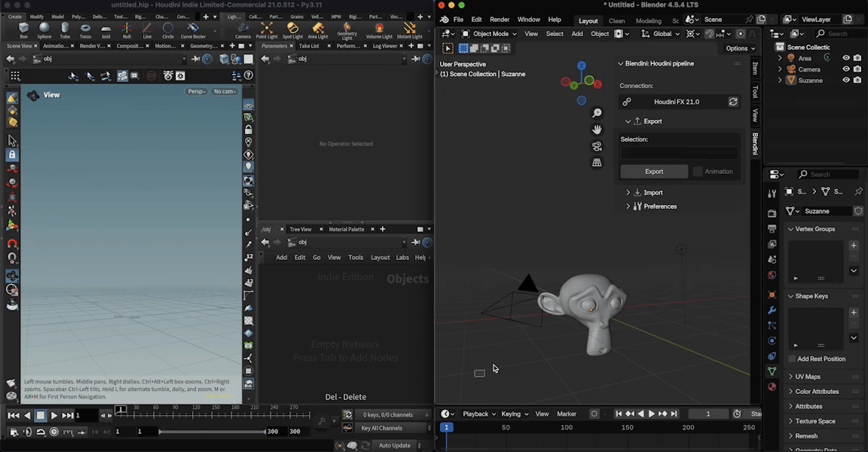
Task: Add a Grid from Houdini shelf
Action: pos(105,30)
